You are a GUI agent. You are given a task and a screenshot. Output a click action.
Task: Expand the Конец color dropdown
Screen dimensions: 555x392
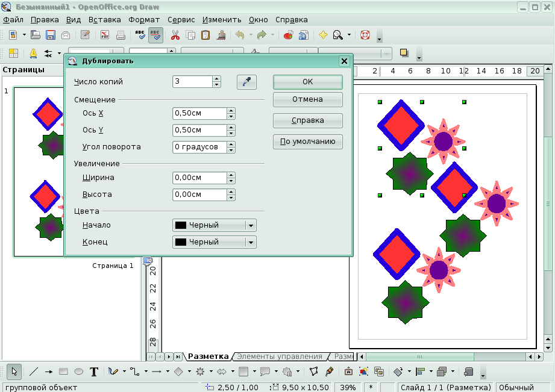(x=251, y=242)
